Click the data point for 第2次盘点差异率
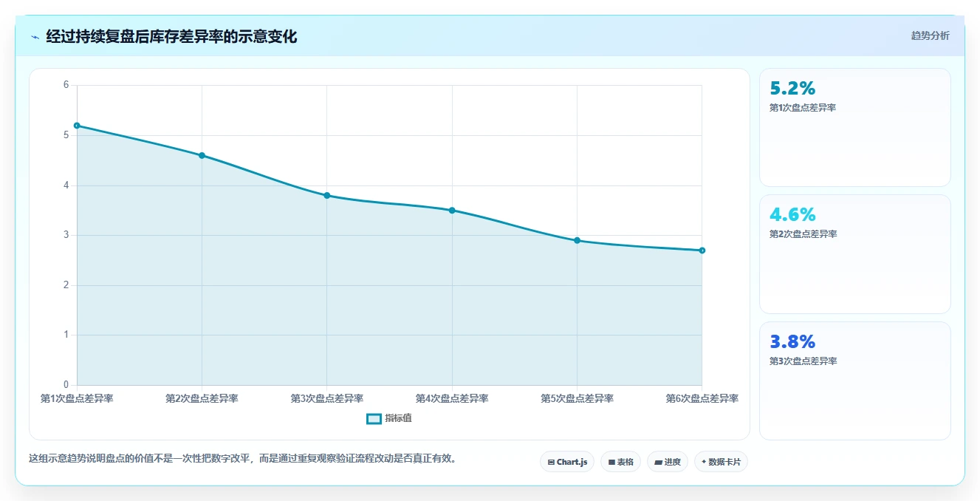 point(202,155)
